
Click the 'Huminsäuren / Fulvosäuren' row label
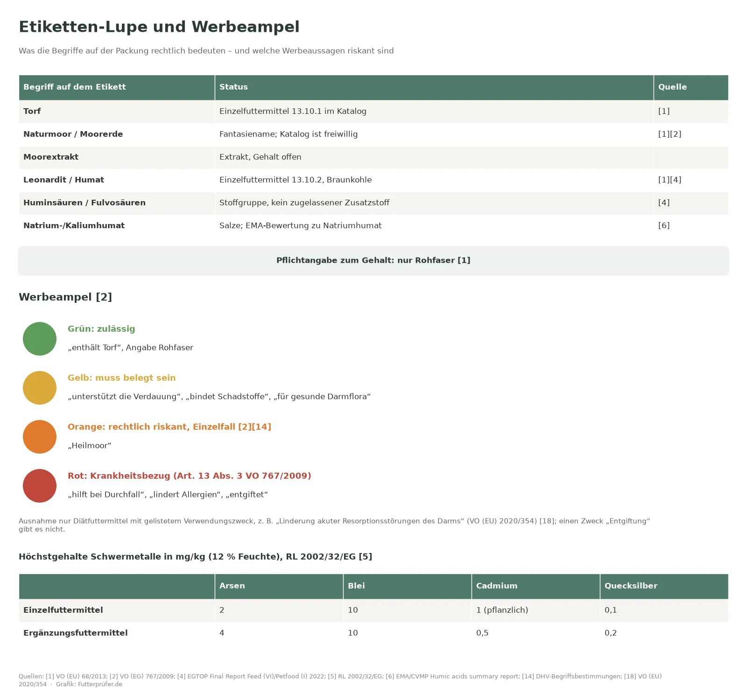click(85, 203)
